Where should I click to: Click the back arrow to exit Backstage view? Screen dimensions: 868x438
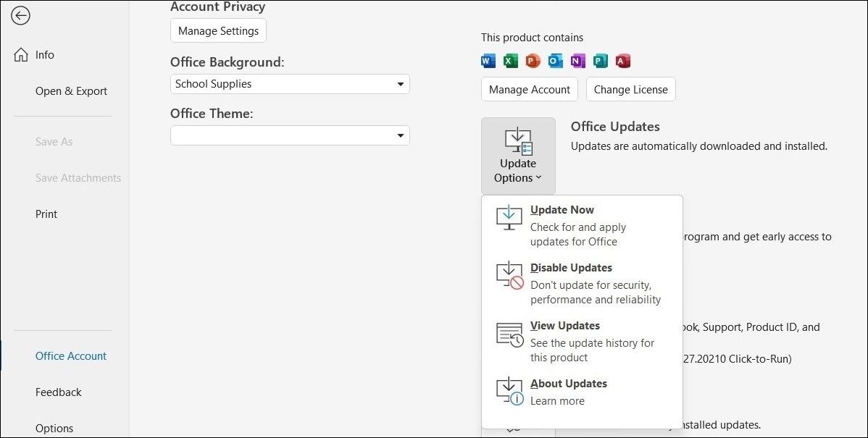(x=20, y=15)
